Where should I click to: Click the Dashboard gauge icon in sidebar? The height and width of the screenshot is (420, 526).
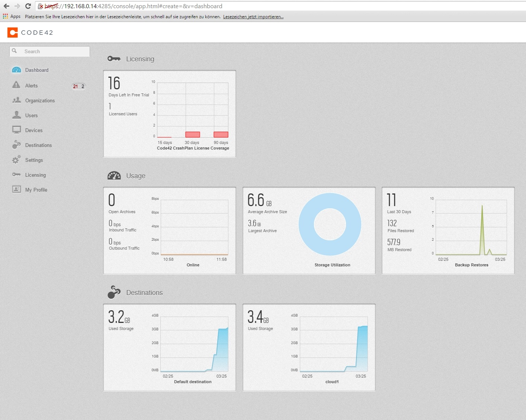pos(16,70)
